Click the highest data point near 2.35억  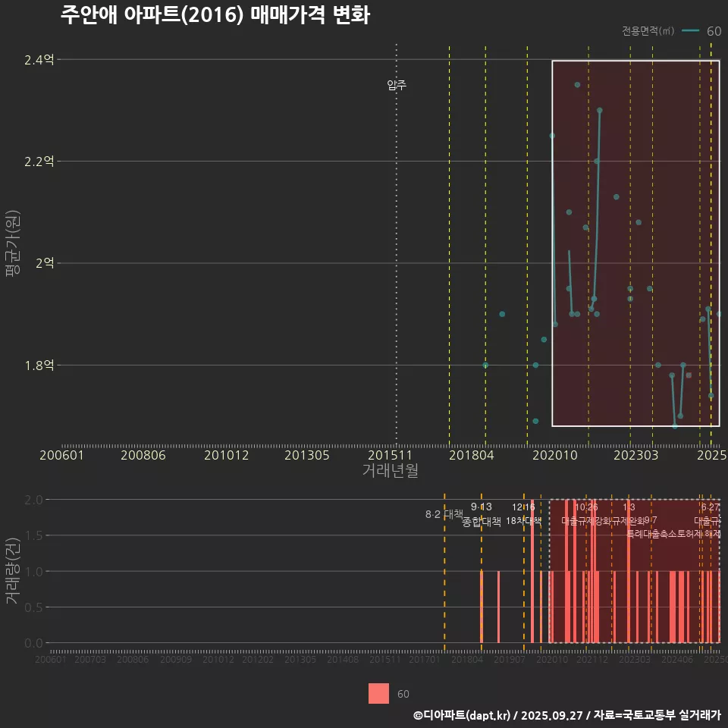(577, 85)
